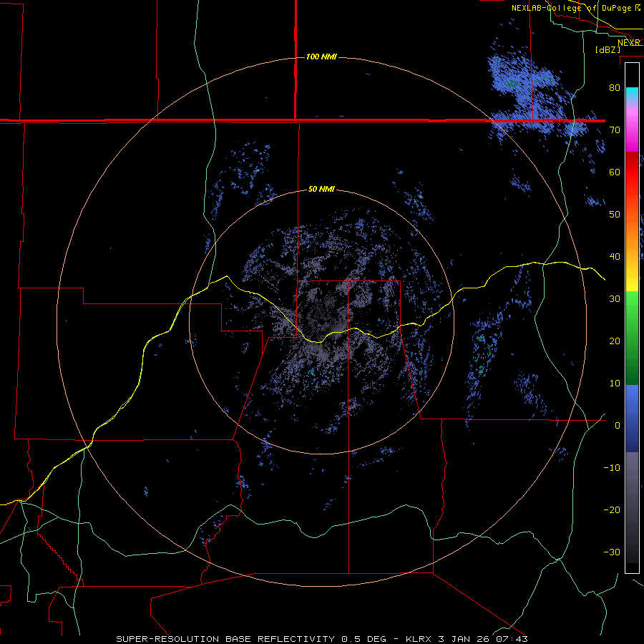Image resolution: width=644 pixels, height=644 pixels.
Task: Click the 20 value on dBZ scale
Action: click(615, 341)
